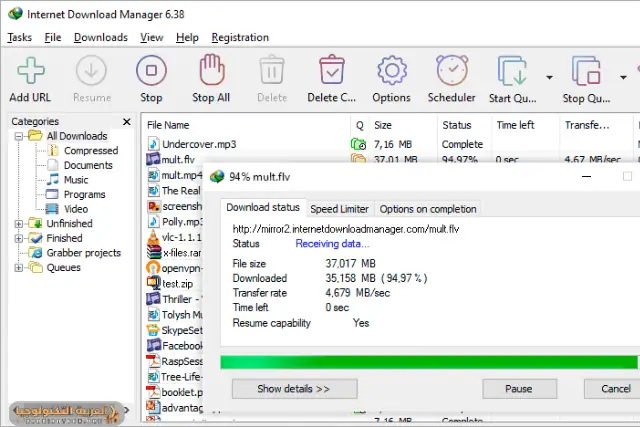640x427 pixels.
Task: Click the File Name column header
Action: [248, 125]
